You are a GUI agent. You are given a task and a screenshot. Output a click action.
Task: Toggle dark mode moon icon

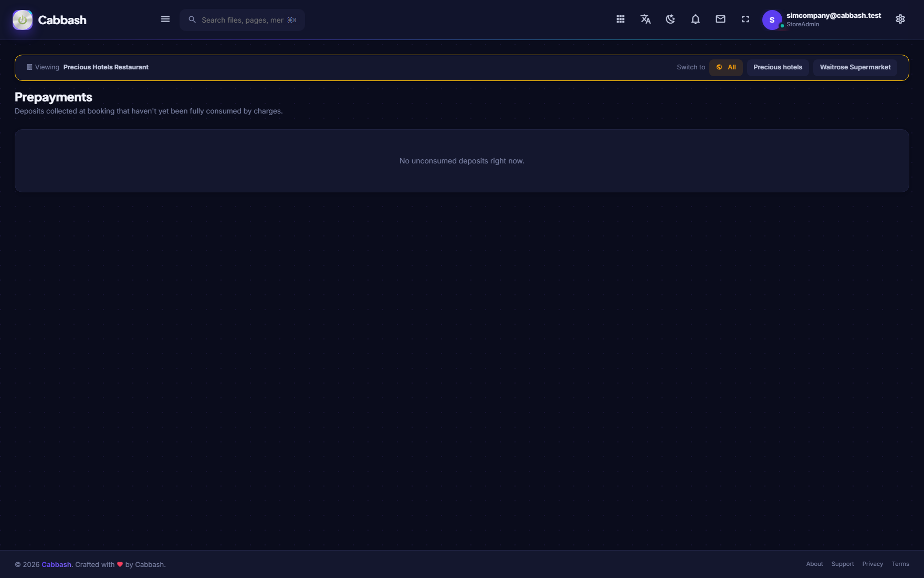click(670, 19)
